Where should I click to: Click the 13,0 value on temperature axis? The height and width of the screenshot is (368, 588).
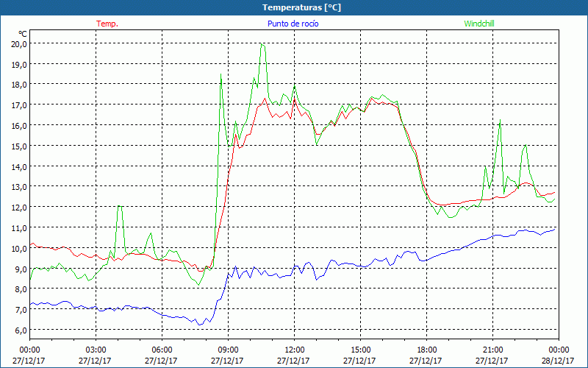tap(19, 187)
